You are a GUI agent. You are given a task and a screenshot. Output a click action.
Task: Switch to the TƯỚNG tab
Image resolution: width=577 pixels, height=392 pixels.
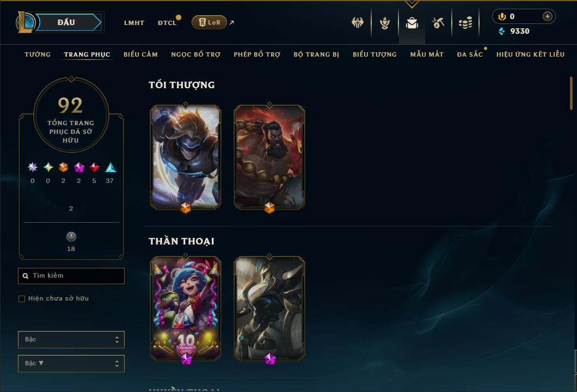point(38,54)
